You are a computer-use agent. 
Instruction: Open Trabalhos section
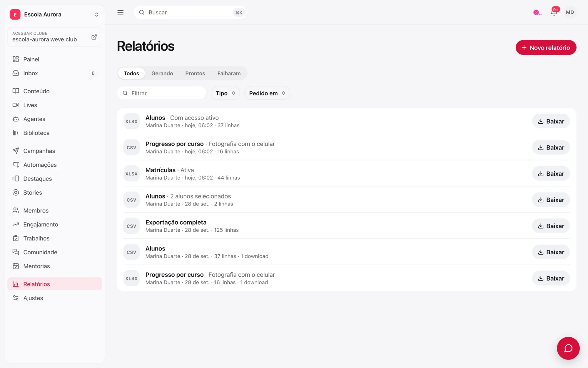click(55, 238)
